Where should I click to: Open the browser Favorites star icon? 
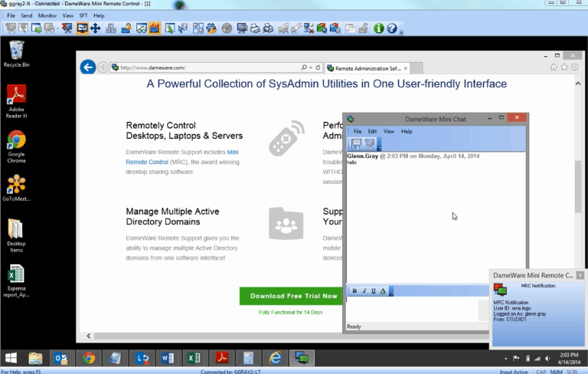564,67
